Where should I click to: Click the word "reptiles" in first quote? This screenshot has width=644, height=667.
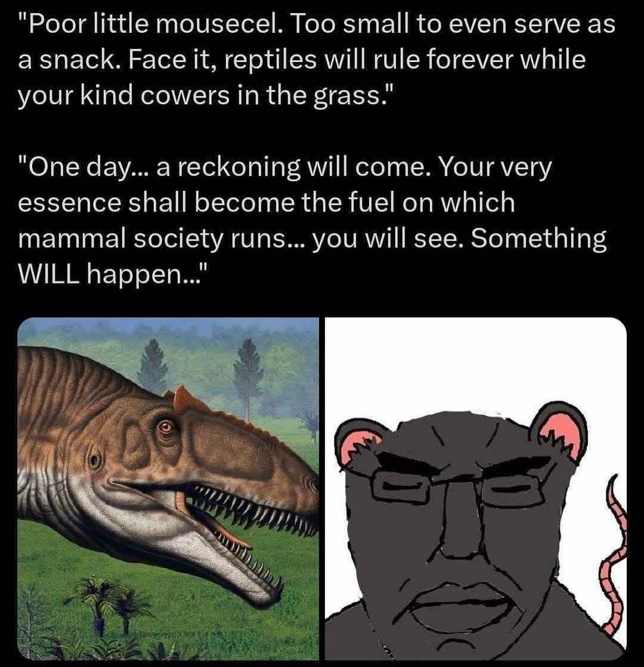[268, 61]
